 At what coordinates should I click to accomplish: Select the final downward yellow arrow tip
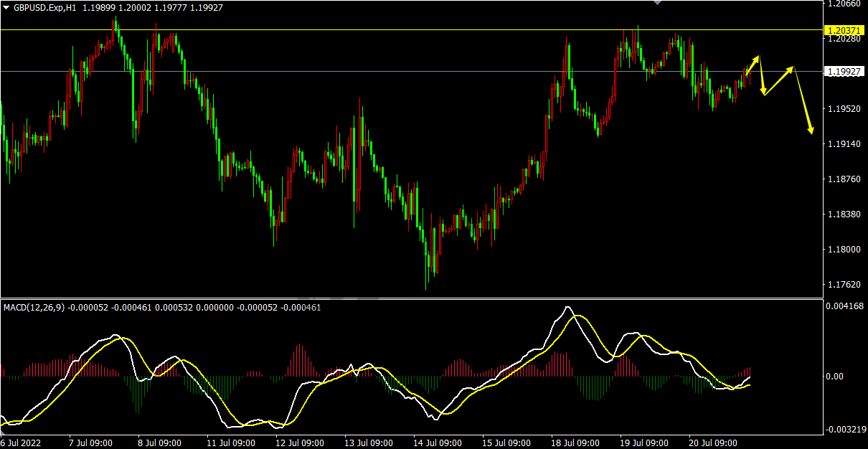pyautogui.click(x=811, y=131)
